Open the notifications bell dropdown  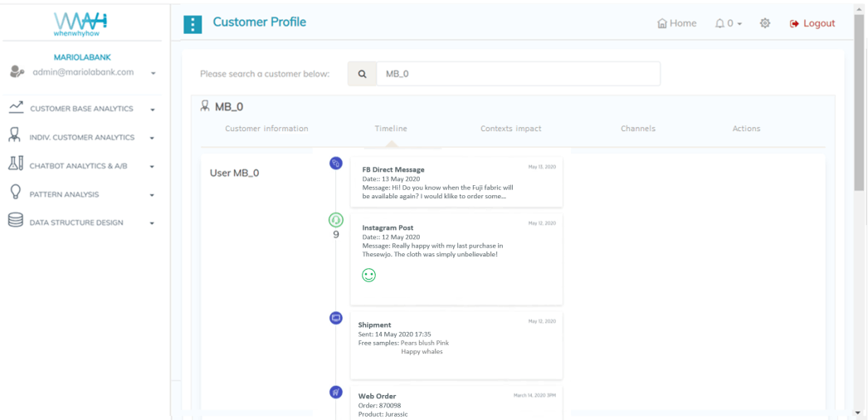[728, 23]
